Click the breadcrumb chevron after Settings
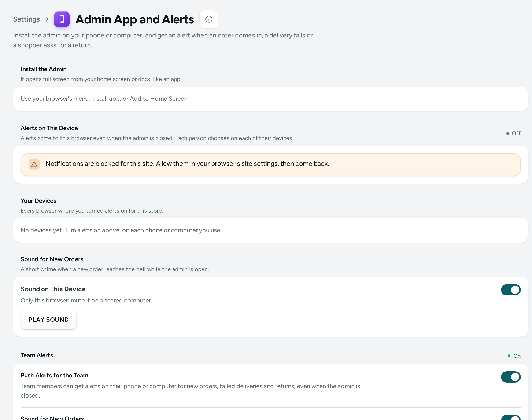Viewport: 532px width, 420px height. [x=47, y=19]
